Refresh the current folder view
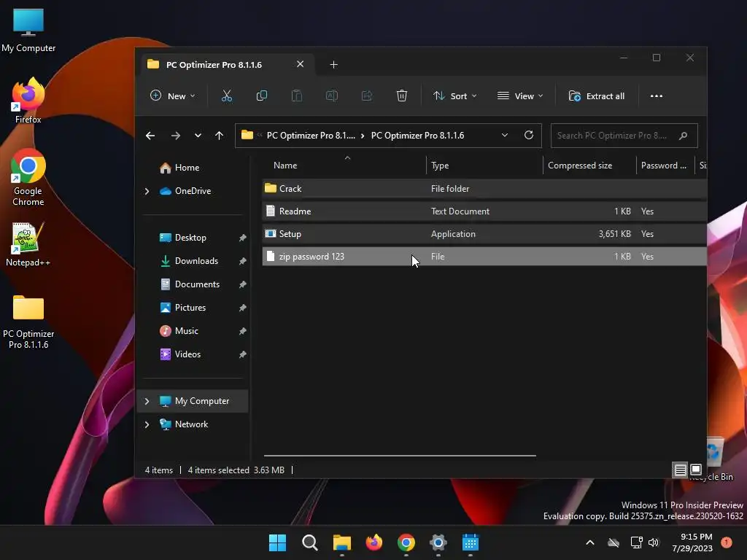Image resolution: width=747 pixels, height=560 pixels. [529, 135]
